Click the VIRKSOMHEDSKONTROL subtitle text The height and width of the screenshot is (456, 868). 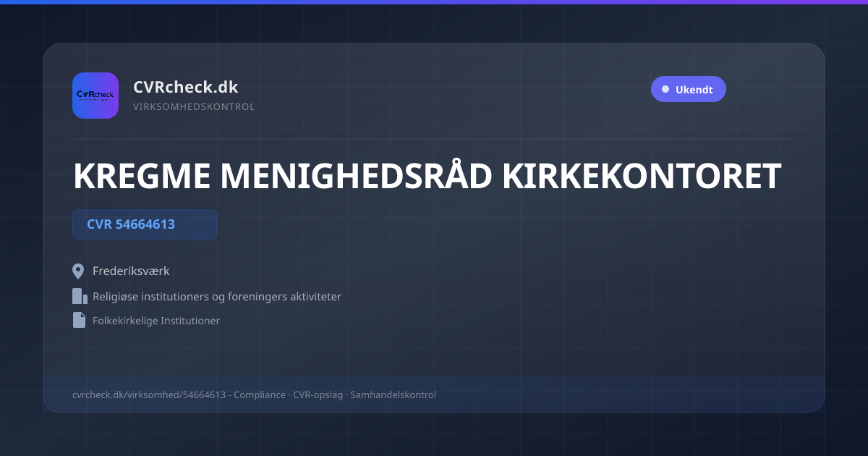(x=194, y=107)
